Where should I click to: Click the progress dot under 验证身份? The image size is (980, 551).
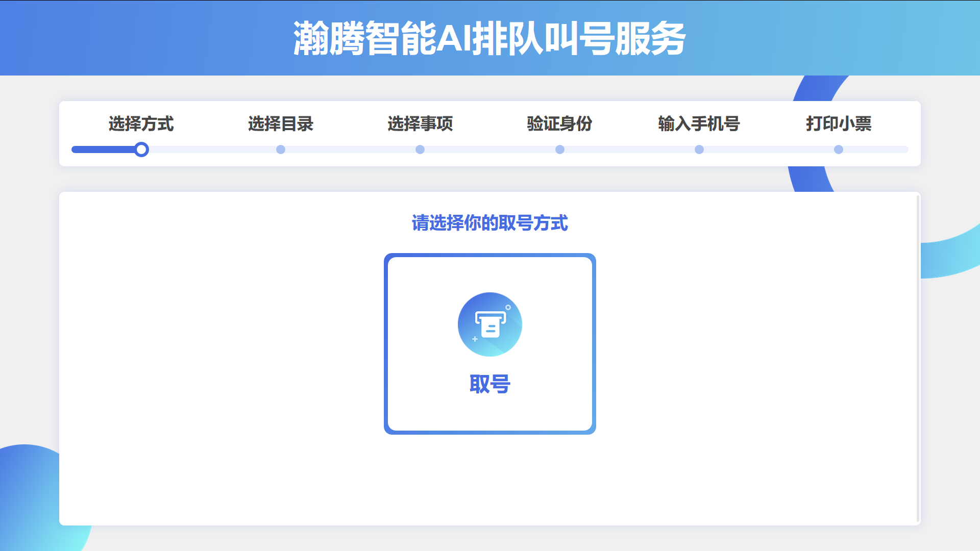pos(560,149)
